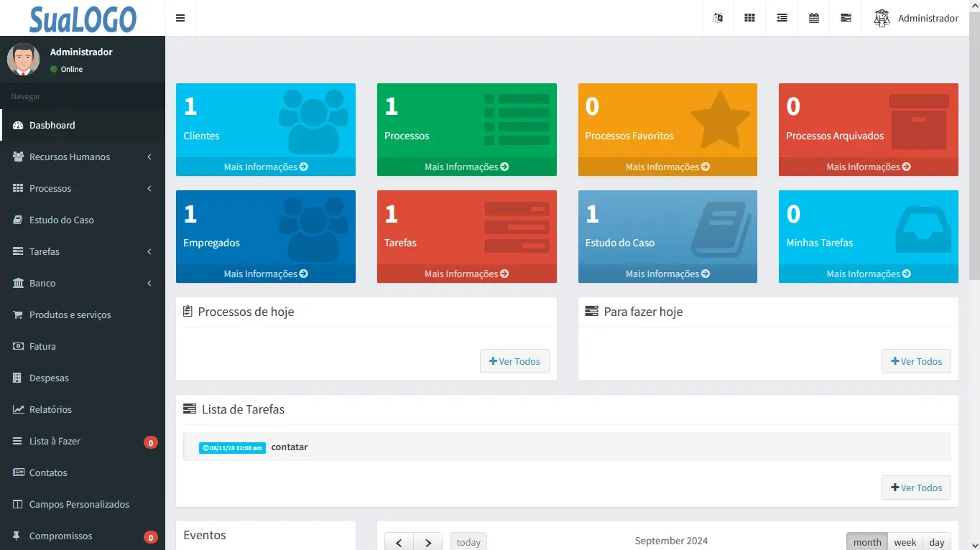
Task: Switch calendar to week view
Action: point(905,542)
